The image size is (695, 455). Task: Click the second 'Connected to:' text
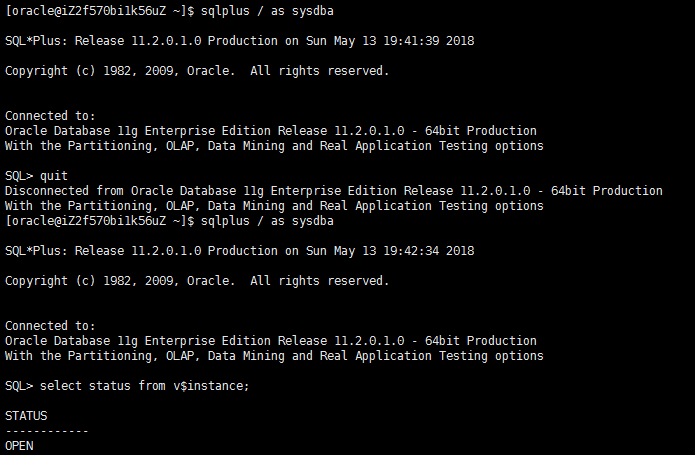pyautogui.click(x=50, y=326)
